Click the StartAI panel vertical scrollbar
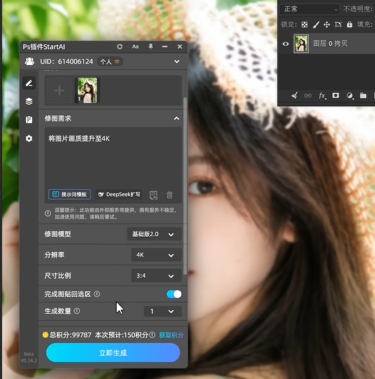Screen dimensions: 375x379 [x=185, y=186]
